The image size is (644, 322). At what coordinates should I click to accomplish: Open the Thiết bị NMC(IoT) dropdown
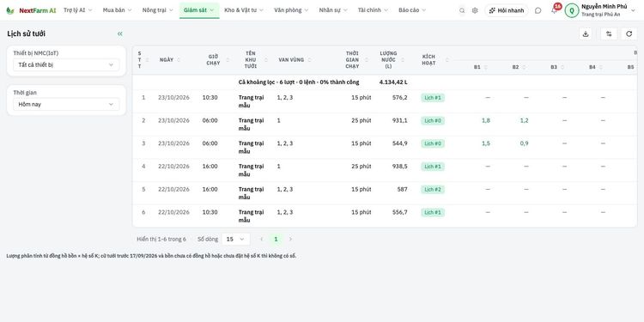click(66, 65)
